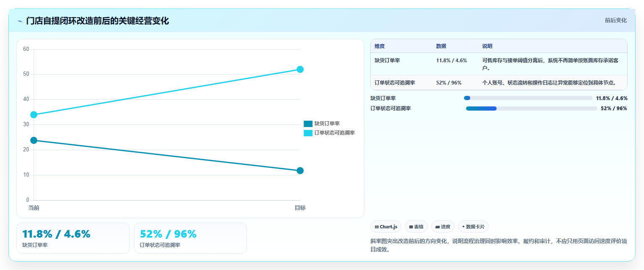Click 缺货订单率 label beside its progress bar
The image size is (644, 270).
tap(383, 98)
